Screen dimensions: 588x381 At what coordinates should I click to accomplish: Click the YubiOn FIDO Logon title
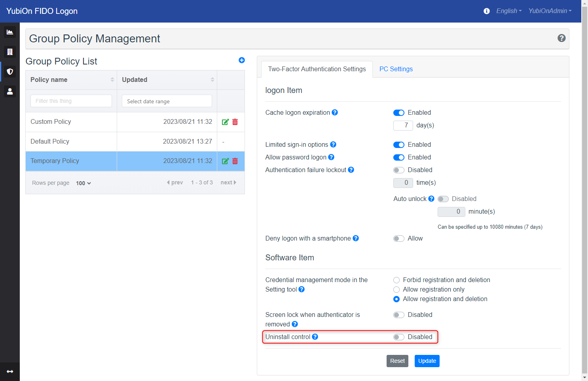pos(42,11)
